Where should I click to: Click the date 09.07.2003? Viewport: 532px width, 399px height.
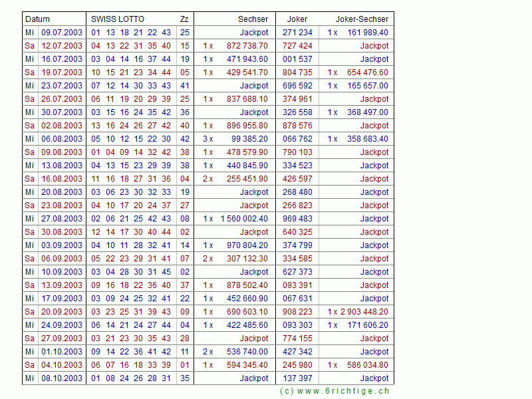click(x=62, y=33)
